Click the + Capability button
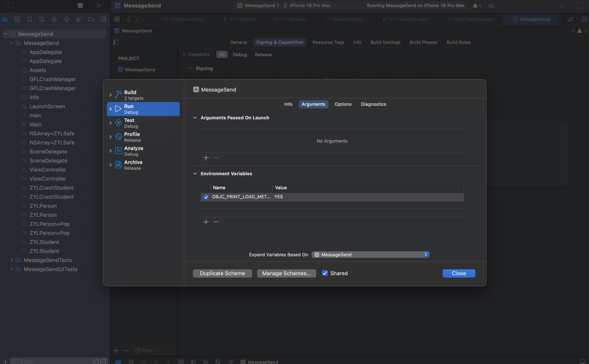 (196, 55)
